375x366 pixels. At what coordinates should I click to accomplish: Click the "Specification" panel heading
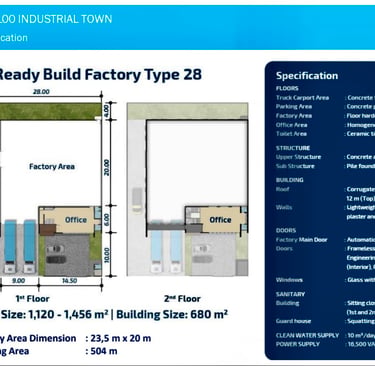pos(307,76)
